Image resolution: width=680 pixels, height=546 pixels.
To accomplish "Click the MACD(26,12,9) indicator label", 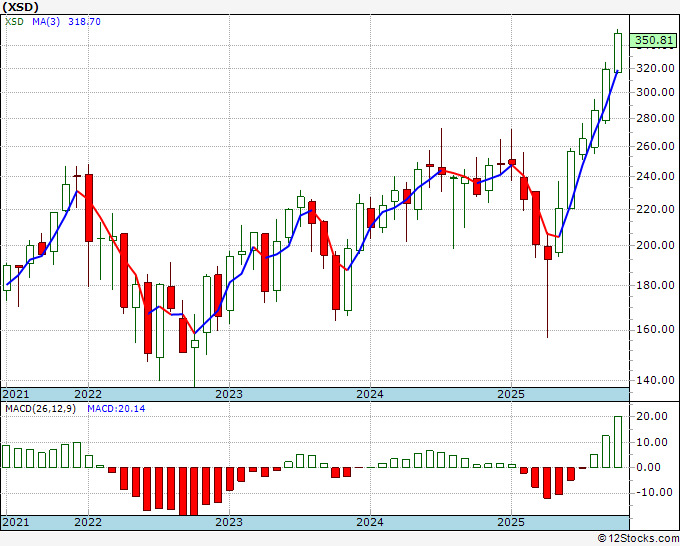I will (40, 409).
